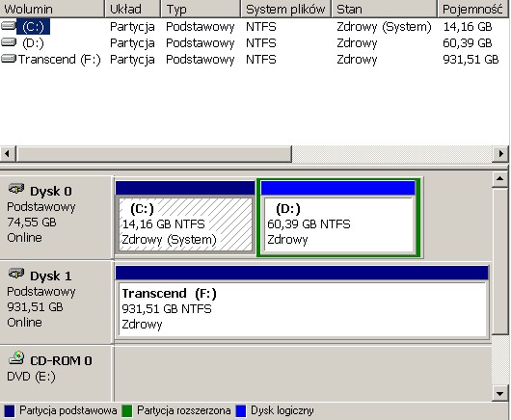Viewport: 511px width, 420px height.
Task: Click the Transcend F: volume drive icon
Action: (x=9, y=59)
